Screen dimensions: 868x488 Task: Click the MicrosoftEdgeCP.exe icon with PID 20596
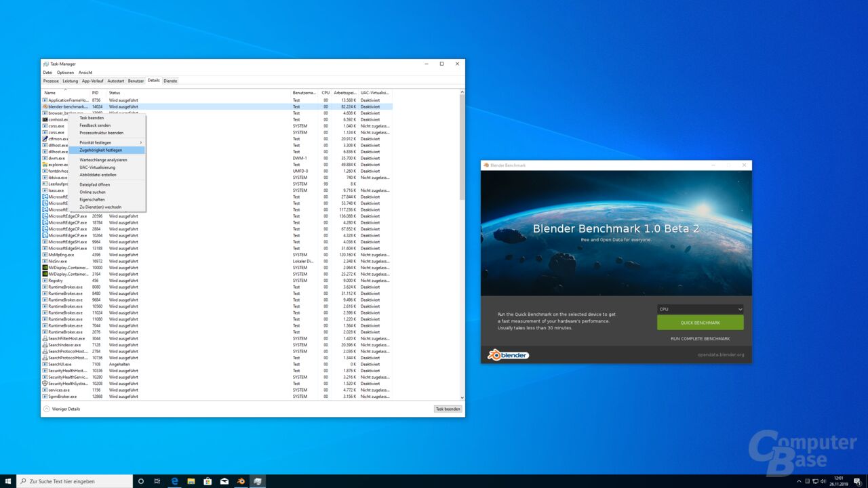(45, 216)
